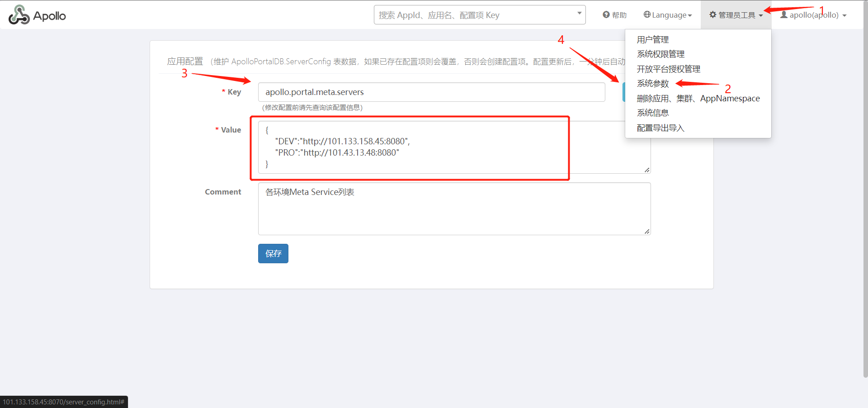The image size is (868, 408).
Task: Choose 配置导出导入 menu item
Action: click(660, 128)
